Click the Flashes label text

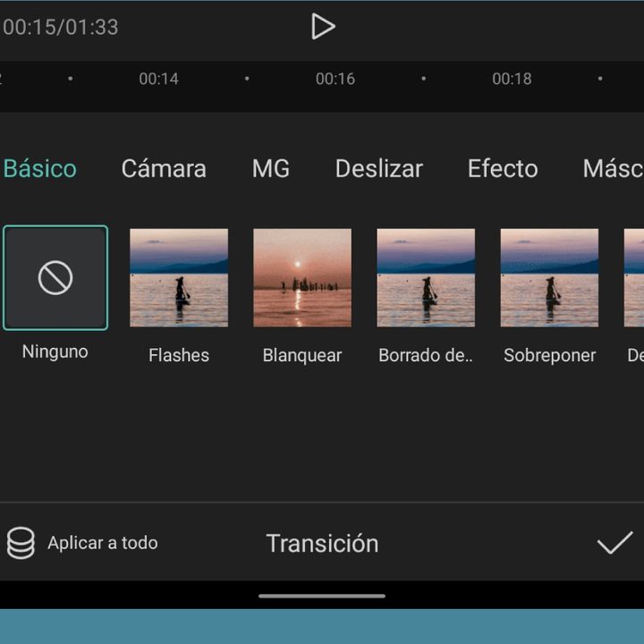pos(179,355)
